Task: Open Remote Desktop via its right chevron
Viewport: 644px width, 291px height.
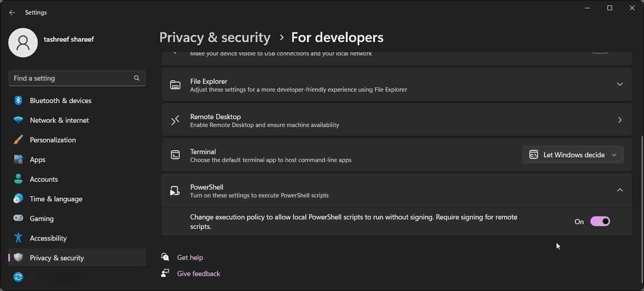Action: 620,120
